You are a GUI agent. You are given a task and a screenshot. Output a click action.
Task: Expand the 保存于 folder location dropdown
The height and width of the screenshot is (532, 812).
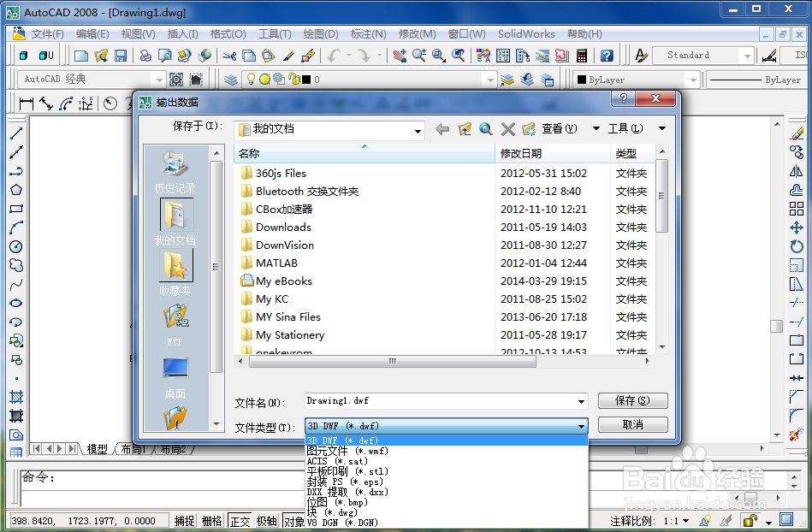(418, 132)
